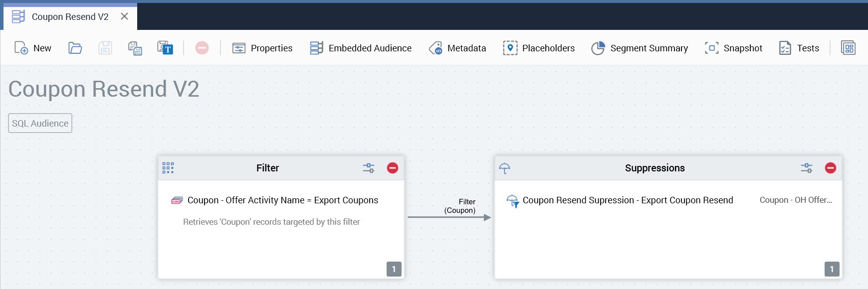Viewport: 868px width, 289px height.
Task: Click the New audience toolbar button
Action: [x=33, y=48]
